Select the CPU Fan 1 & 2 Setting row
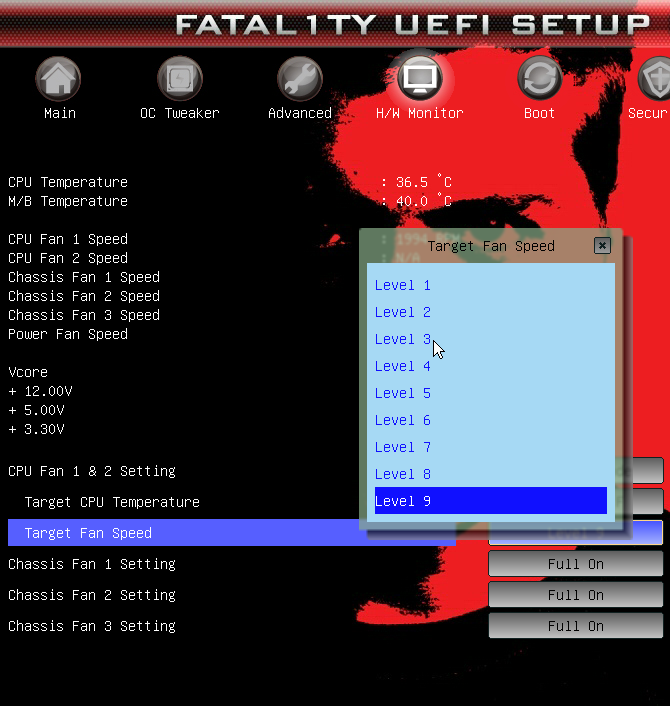The image size is (670, 706). click(x=92, y=471)
